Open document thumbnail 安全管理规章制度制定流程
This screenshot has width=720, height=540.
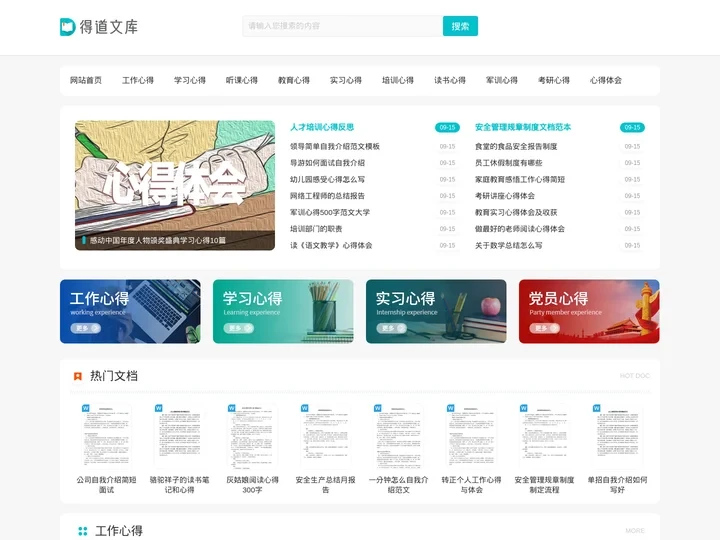[x=545, y=436]
